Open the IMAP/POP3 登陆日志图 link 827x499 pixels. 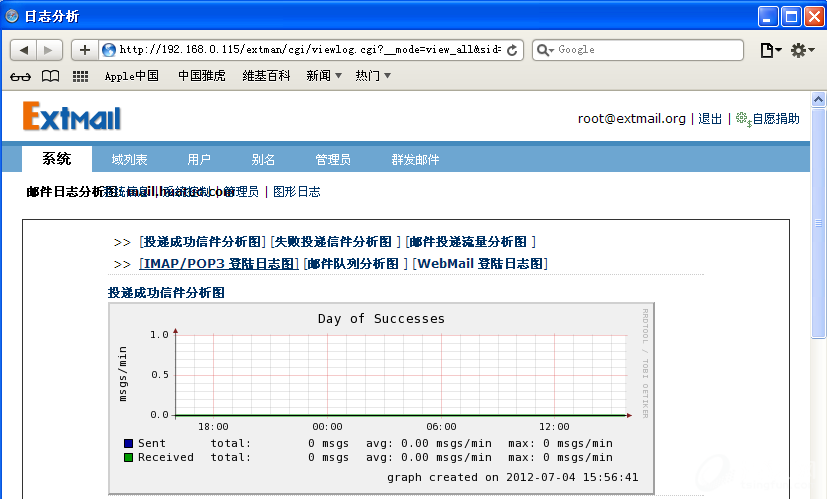click(x=220, y=264)
